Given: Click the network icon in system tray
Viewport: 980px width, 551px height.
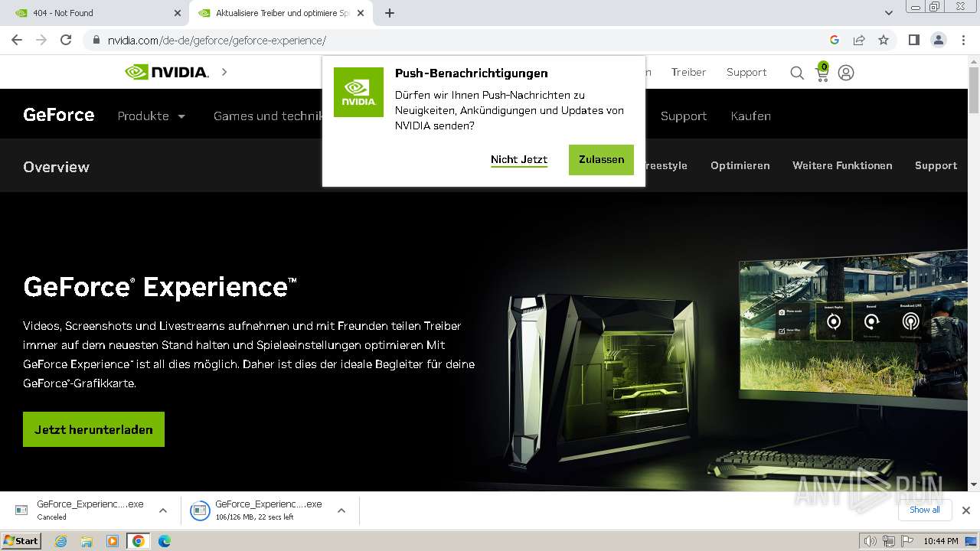Looking at the screenshot, I should pyautogui.click(x=889, y=541).
